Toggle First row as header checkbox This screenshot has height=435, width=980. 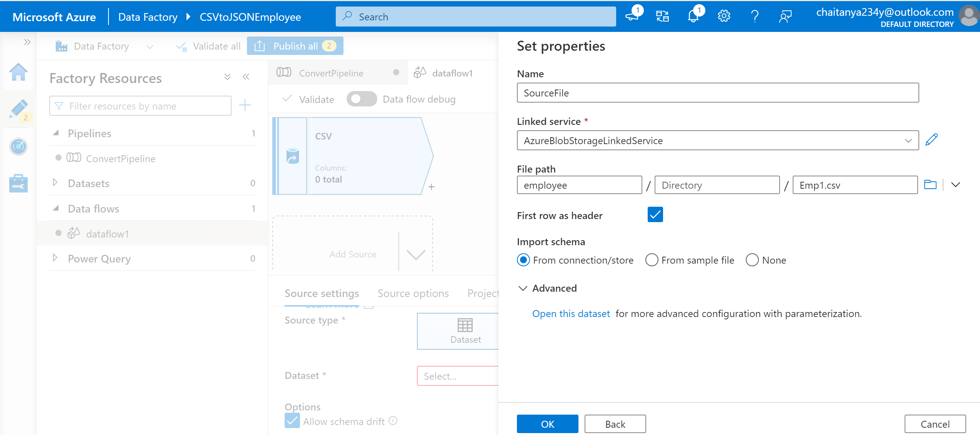pos(655,214)
